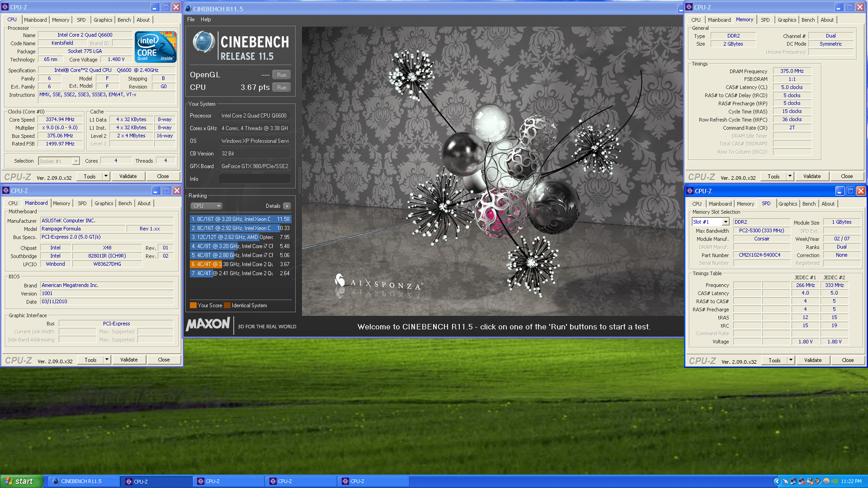The height and width of the screenshot is (488, 868).
Task: Activate the first CPU-Z taskbar button
Action: tap(156, 481)
